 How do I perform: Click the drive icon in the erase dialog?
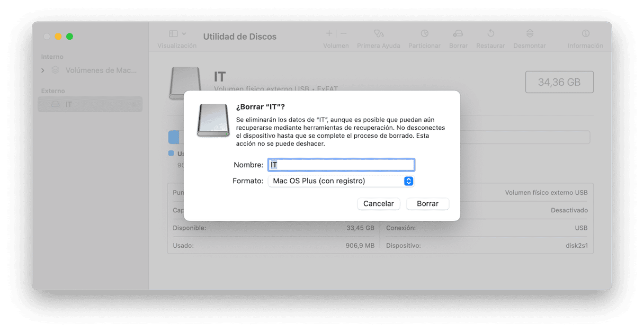213,120
